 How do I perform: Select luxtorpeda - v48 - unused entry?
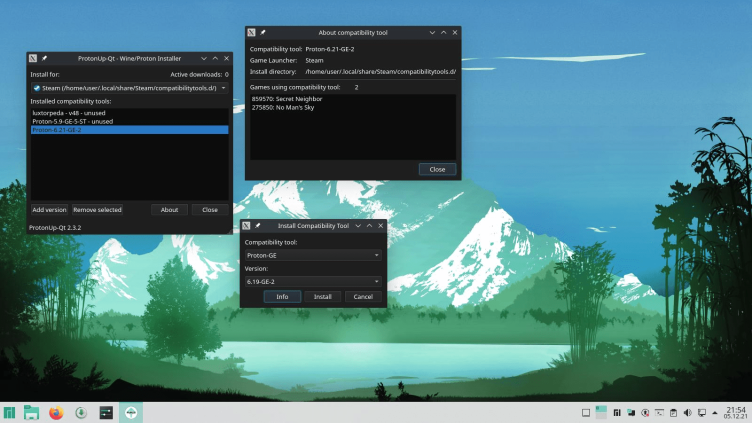129,113
